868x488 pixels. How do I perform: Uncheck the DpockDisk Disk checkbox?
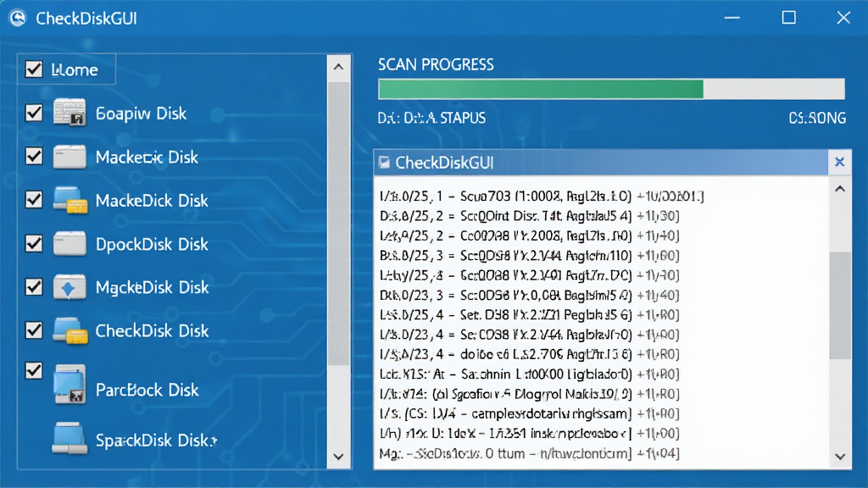(x=34, y=243)
